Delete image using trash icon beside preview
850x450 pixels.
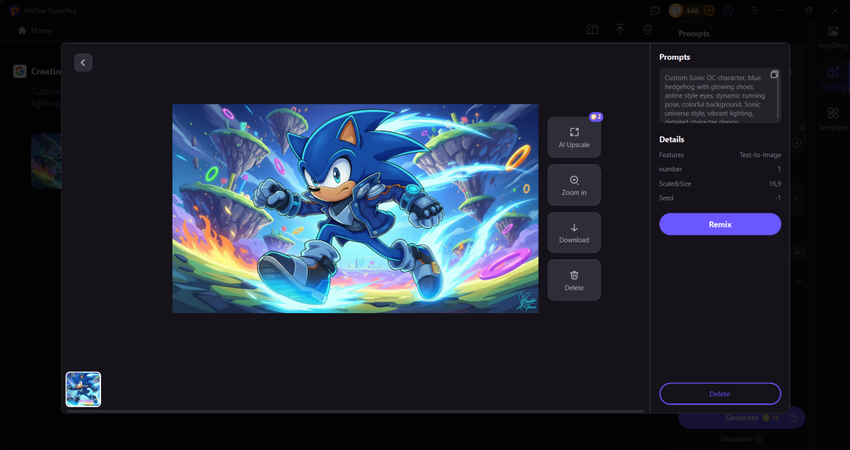click(574, 280)
